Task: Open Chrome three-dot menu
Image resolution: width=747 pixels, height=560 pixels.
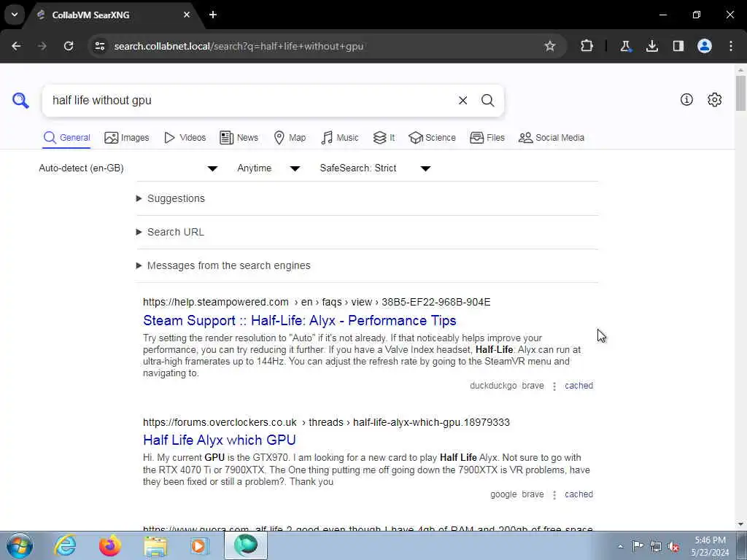Action: click(x=731, y=46)
